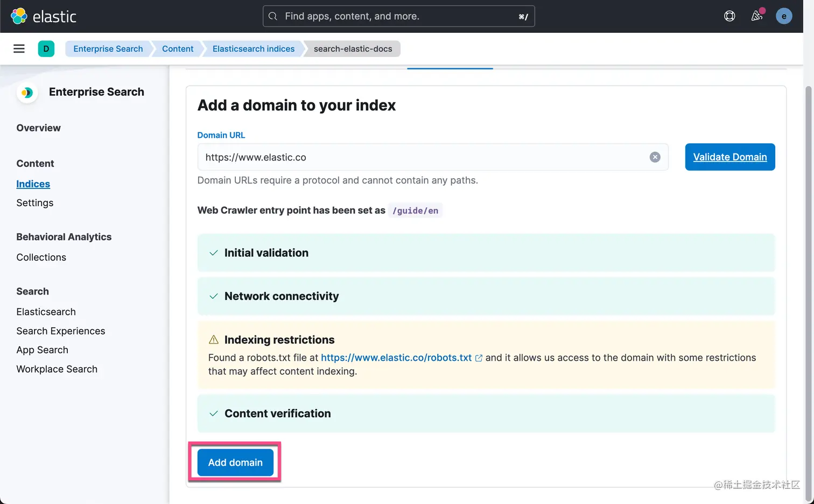Screen dimensions: 814x504
Task: Open Workplace Search in sidebar
Action: point(57,369)
